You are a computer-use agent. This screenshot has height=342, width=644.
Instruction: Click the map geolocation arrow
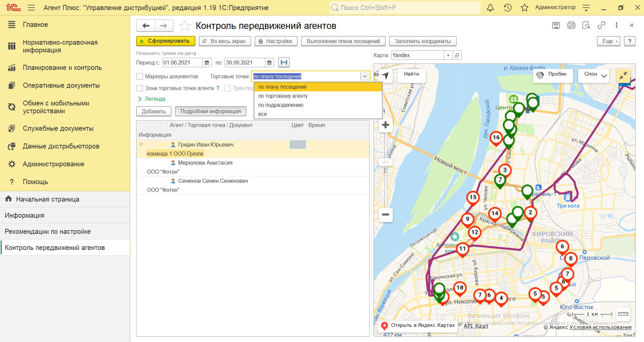coord(386,76)
